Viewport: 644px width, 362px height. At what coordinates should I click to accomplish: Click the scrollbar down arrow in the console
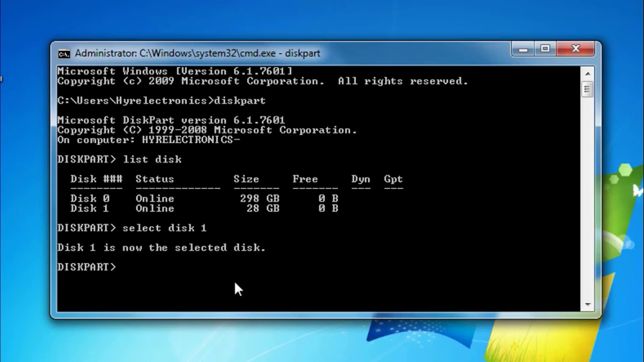click(587, 305)
